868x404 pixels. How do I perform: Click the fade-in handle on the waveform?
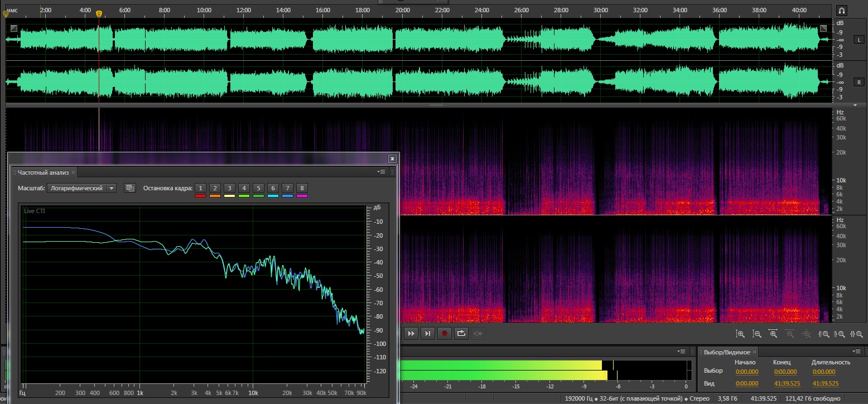(13, 28)
